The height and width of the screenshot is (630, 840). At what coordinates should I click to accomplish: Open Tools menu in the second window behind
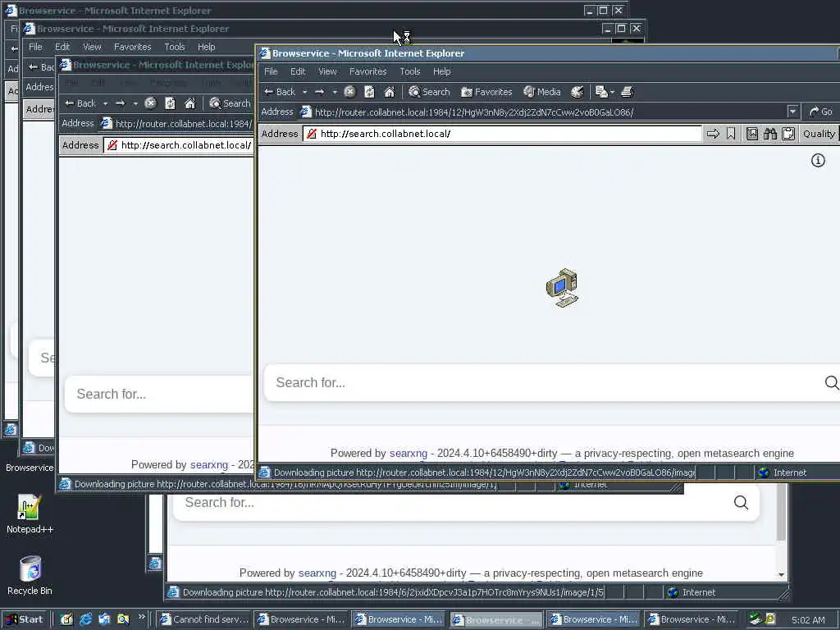(x=174, y=47)
